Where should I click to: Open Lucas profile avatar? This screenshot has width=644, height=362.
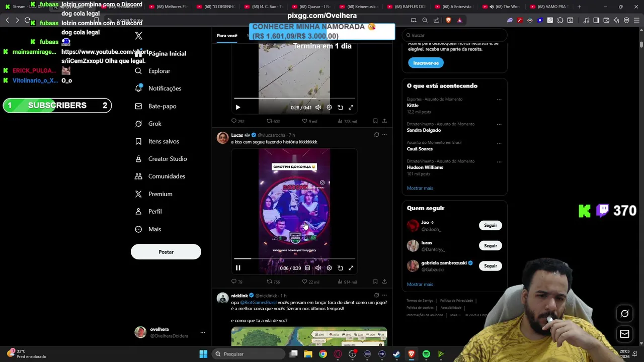[x=222, y=138]
